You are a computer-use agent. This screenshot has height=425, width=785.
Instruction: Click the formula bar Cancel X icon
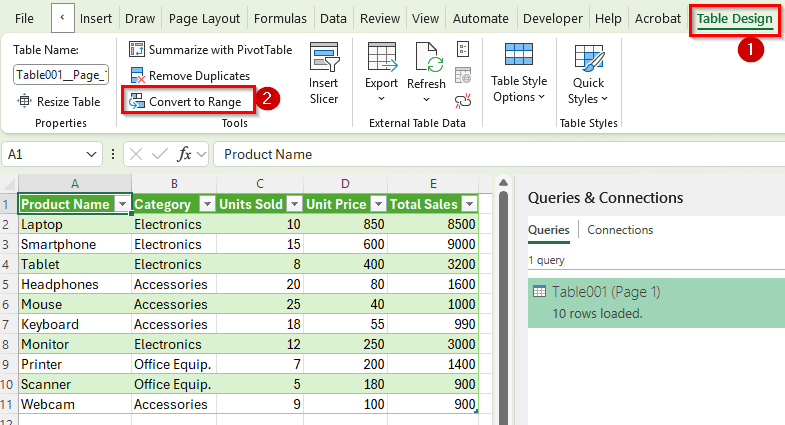click(136, 154)
